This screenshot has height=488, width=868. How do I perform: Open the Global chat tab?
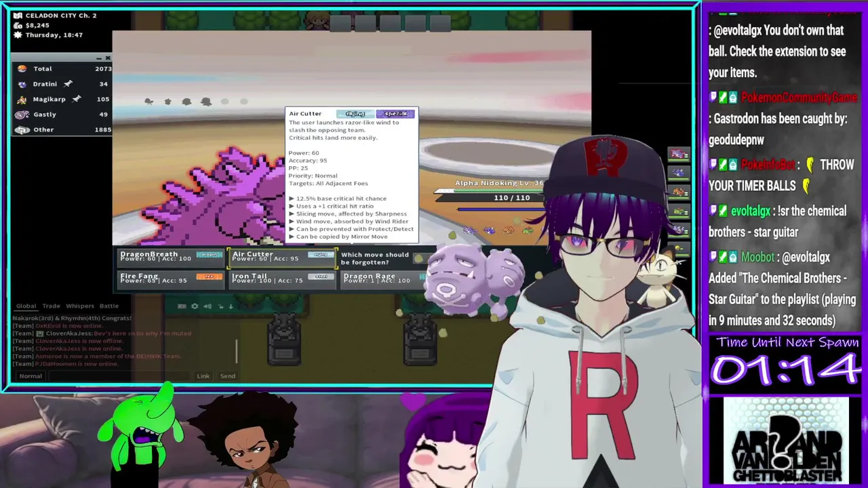26,306
